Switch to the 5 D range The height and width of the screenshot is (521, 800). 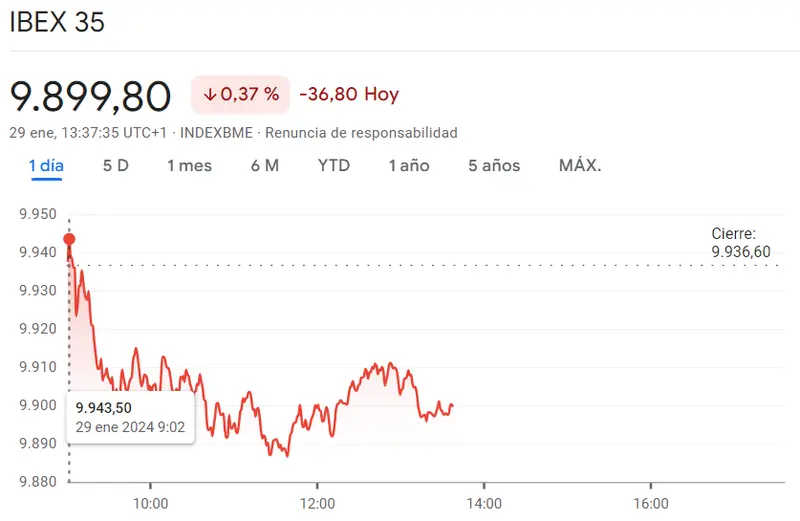coord(116,165)
